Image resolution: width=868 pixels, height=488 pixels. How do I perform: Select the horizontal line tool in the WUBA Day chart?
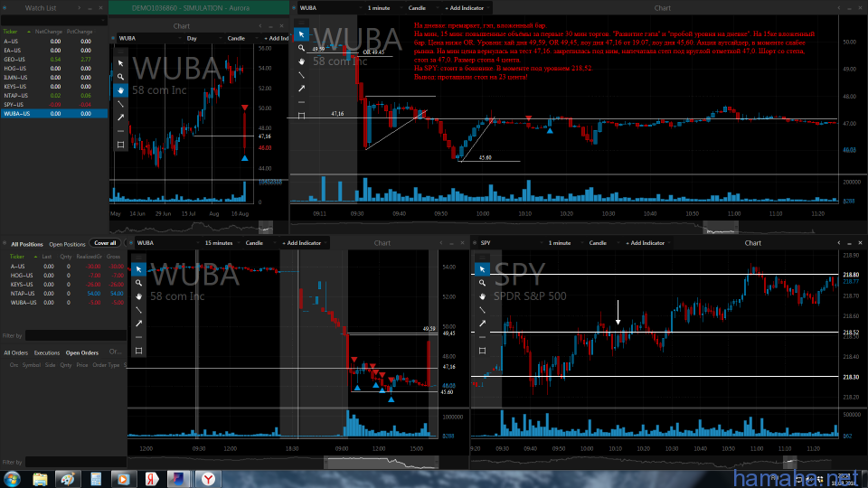point(120,131)
